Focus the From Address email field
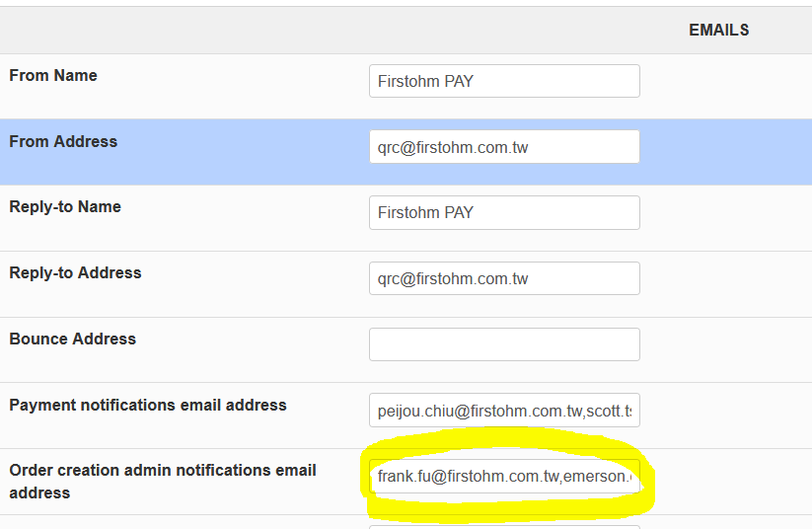812x529 pixels. click(x=504, y=147)
